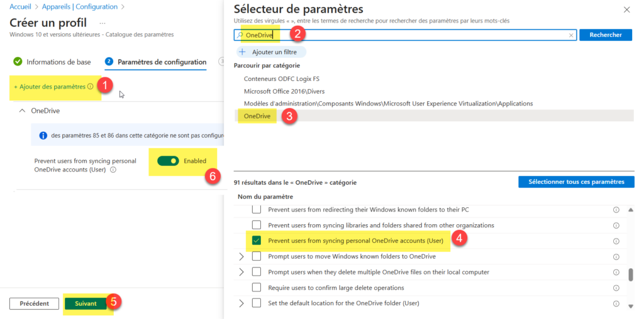Expand Prompt users to move Windows known folders row
This screenshot has width=644, height=319.
(x=241, y=257)
